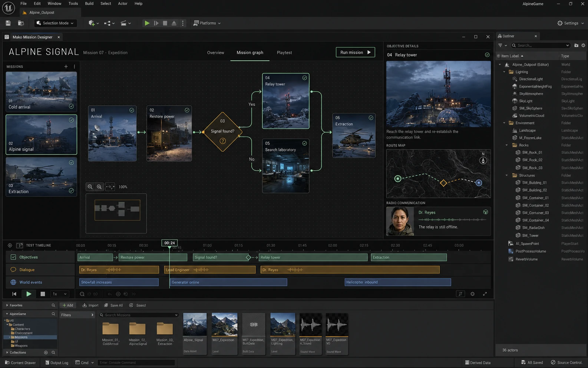Screen dimensions: 588x368
Task: Click the 00:24 timeline playhead
Action: point(169,243)
